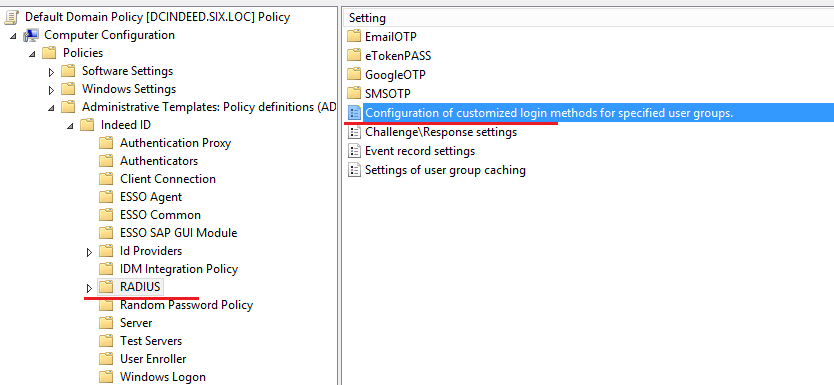Select Random Password Policy folder

(186, 305)
